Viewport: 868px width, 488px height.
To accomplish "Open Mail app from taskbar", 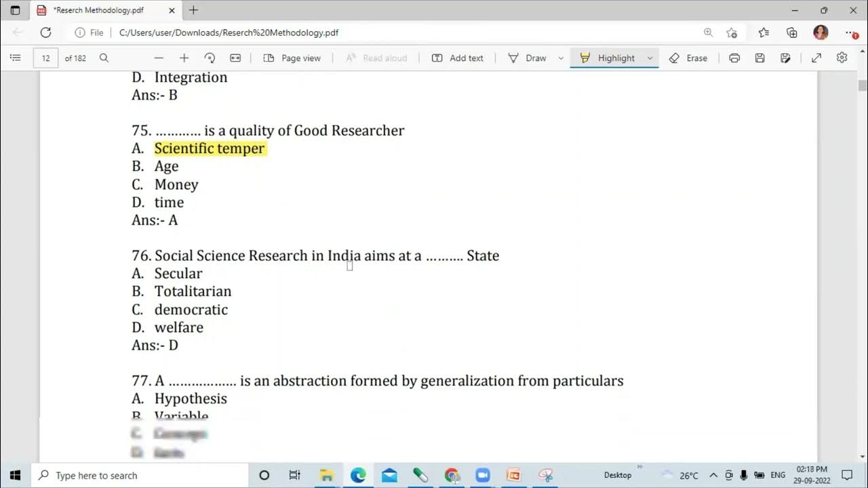I will point(389,475).
